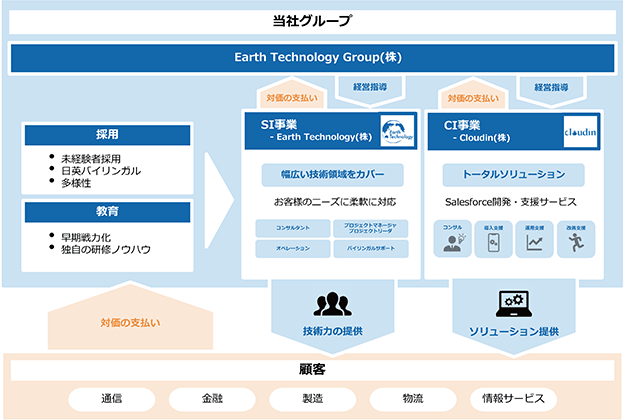Image resolution: width=624 pixels, height=420 pixels.
Task: Click the Earth Technology globe logo
Action: 397,131
